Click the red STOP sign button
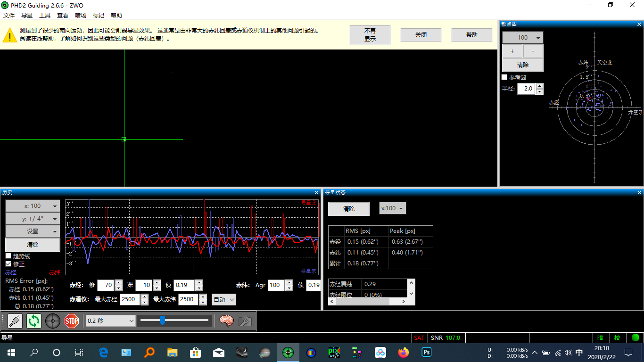This screenshot has width=644, height=362. coord(71,321)
